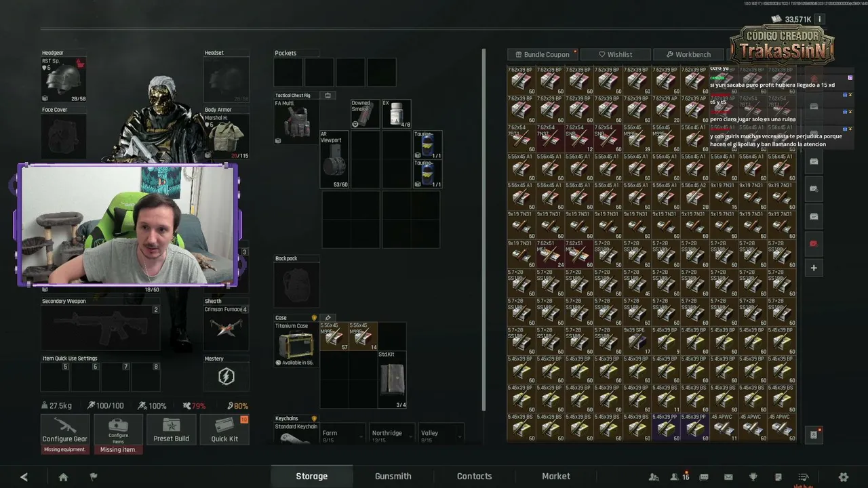
Task: Open the notes page icon
Action: (x=778, y=476)
